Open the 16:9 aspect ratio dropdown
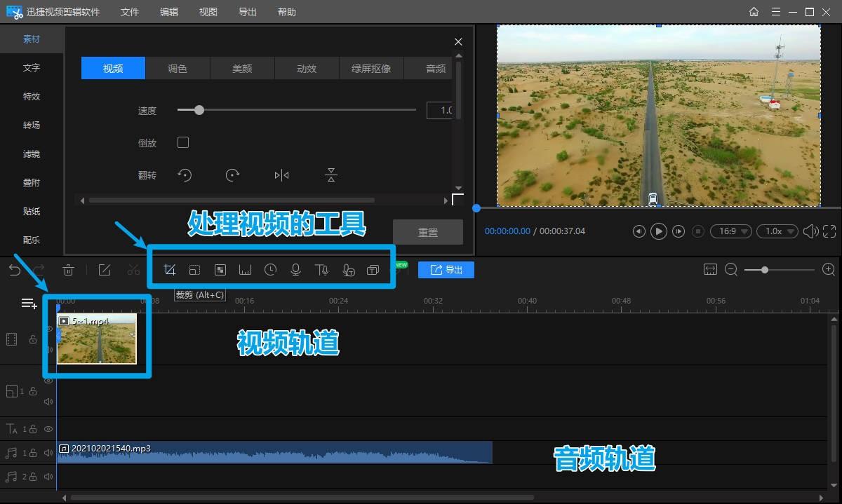 731,231
